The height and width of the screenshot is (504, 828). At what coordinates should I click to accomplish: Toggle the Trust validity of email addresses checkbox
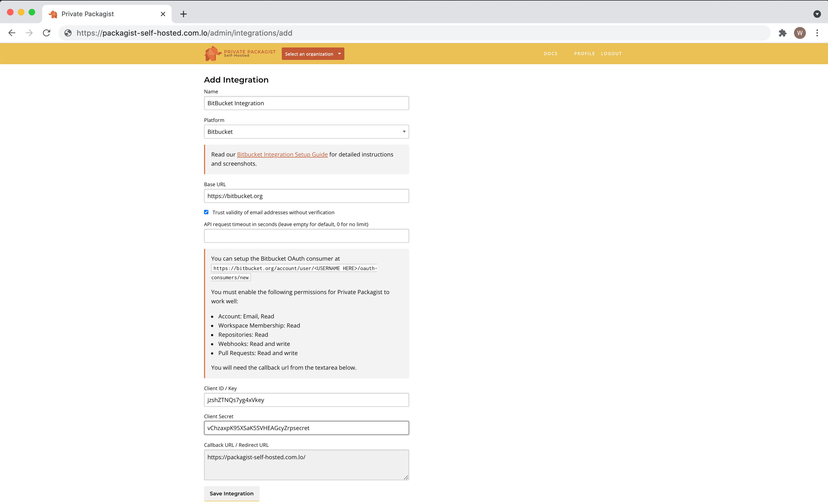206,212
